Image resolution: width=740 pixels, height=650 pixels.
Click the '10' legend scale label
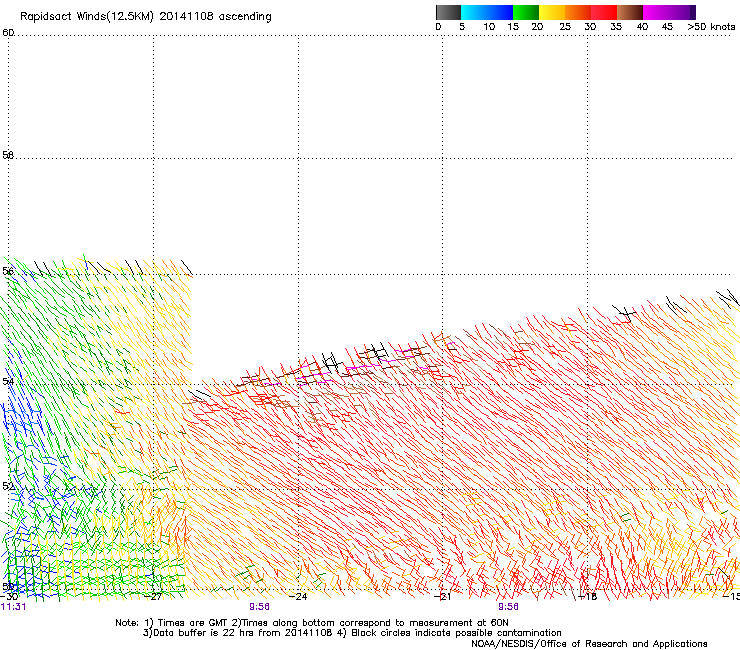pos(489,27)
